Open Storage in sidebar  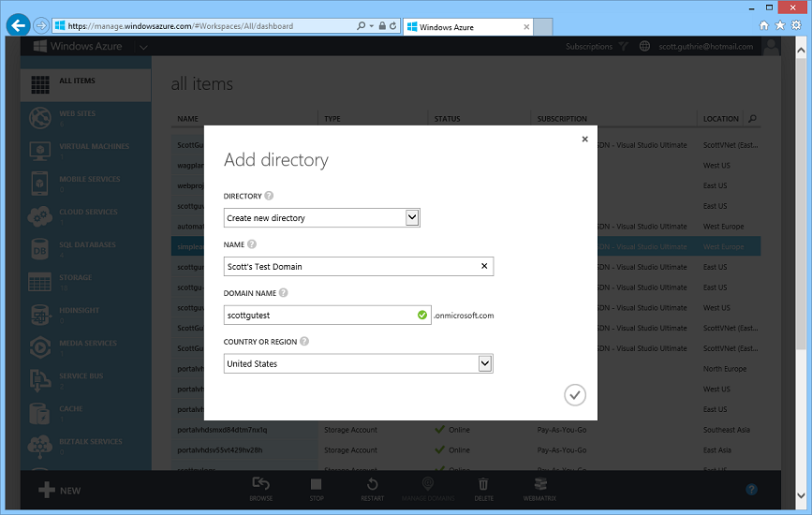click(x=85, y=282)
